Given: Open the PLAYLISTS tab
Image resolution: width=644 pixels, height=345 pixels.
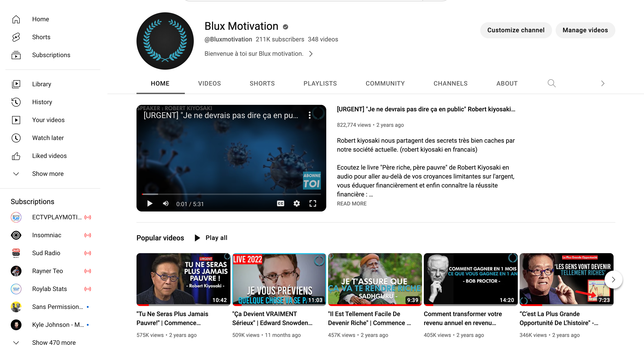Looking at the screenshot, I should [320, 84].
